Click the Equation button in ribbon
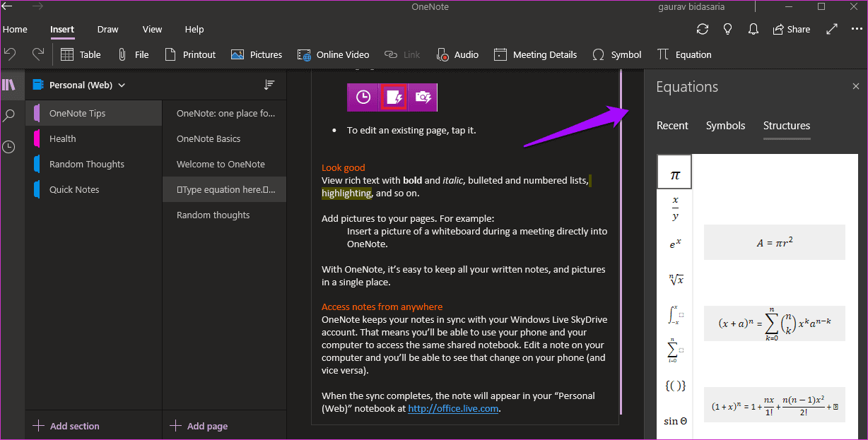This screenshot has width=868, height=440. tap(684, 54)
